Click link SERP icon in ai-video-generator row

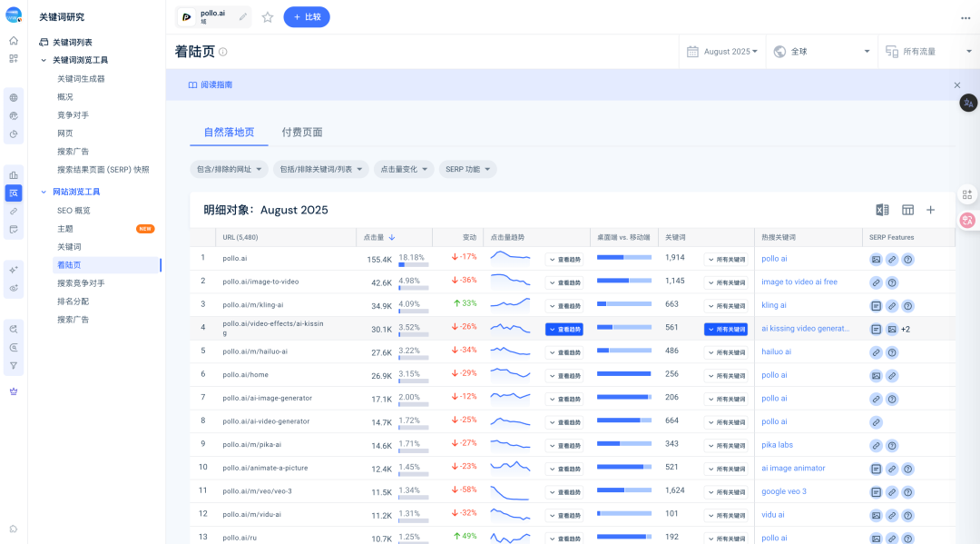pos(877,422)
